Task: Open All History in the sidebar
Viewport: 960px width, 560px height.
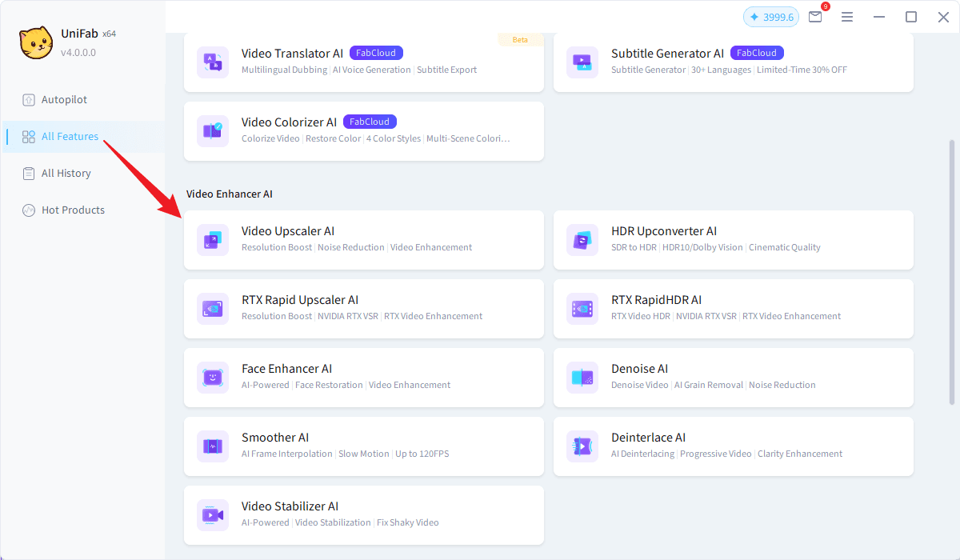Action: point(66,174)
